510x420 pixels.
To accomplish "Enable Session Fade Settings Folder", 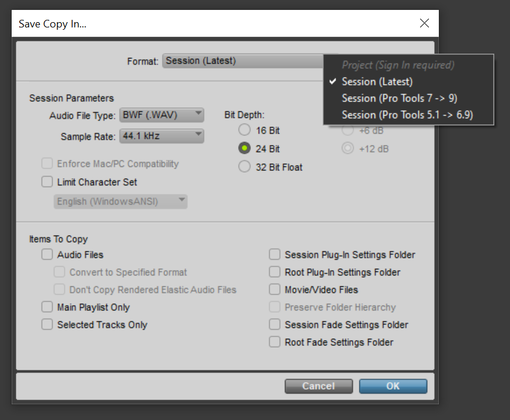I will coord(274,324).
